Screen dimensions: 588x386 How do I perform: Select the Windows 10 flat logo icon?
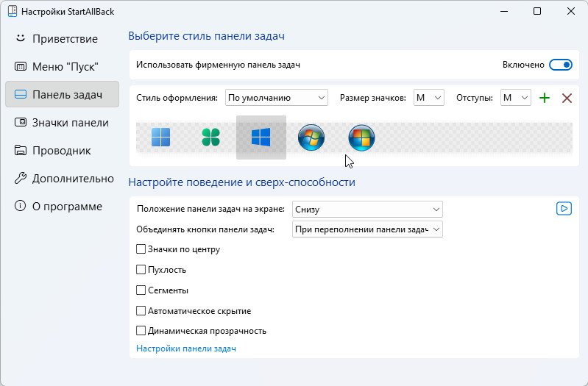pyautogui.click(x=261, y=137)
